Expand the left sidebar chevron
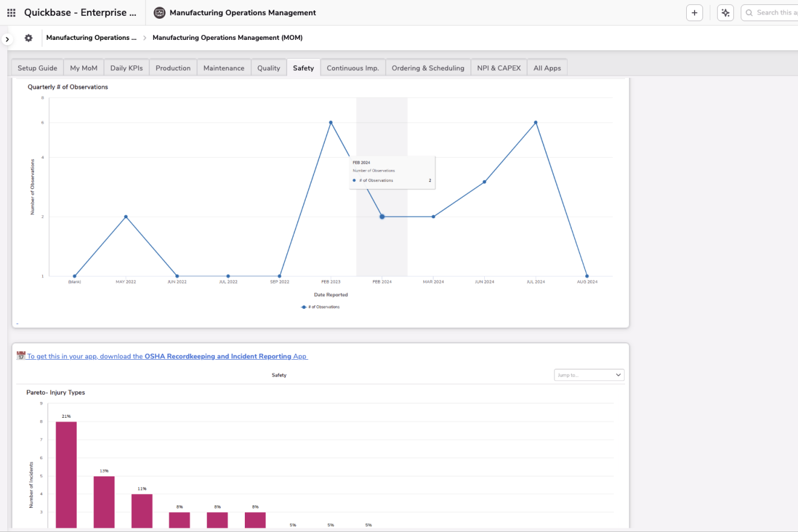Image resolution: width=798 pixels, height=532 pixels. click(7, 39)
